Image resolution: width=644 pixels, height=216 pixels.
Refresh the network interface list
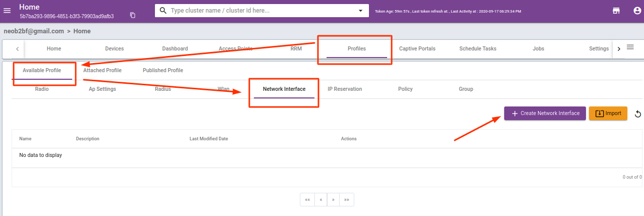point(637,114)
